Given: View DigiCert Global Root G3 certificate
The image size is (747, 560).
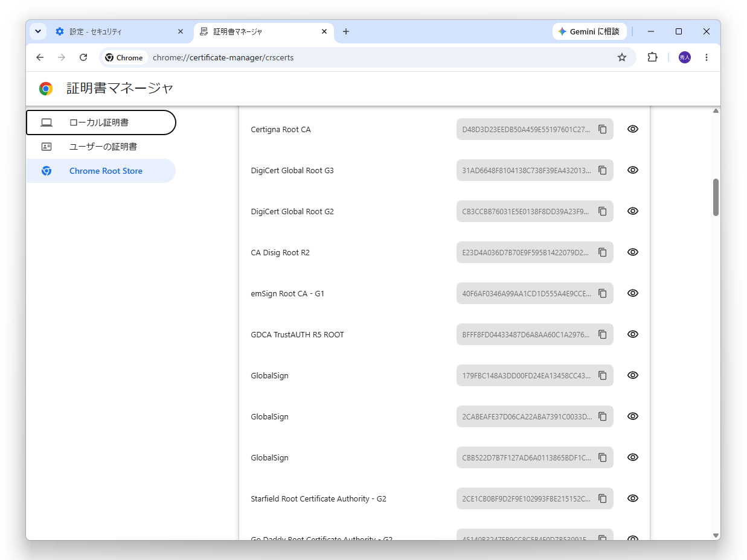Looking at the screenshot, I should (x=633, y=170).
